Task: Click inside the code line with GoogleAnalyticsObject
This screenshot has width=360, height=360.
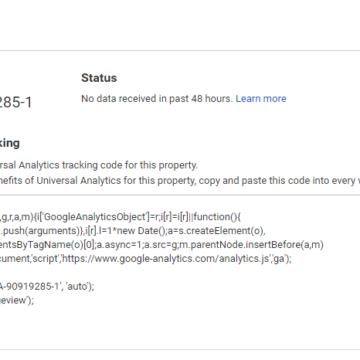Action: (120, 217)
